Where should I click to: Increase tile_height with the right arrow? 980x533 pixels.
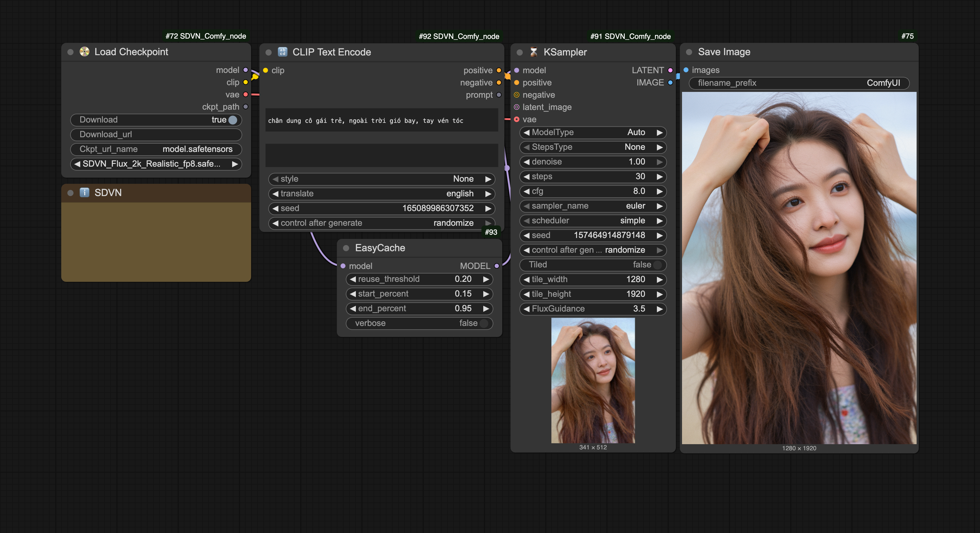pyautogui.click(x=660, y=294)
